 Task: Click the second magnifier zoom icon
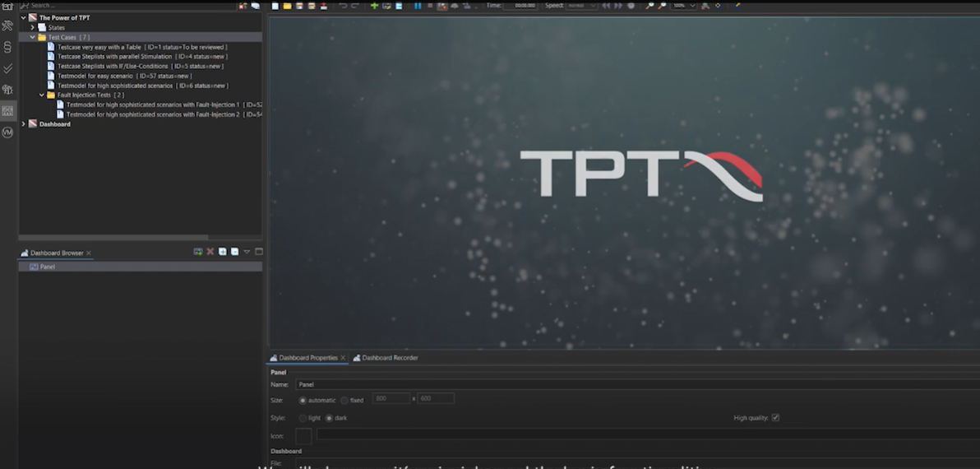(x=662, y=6)
